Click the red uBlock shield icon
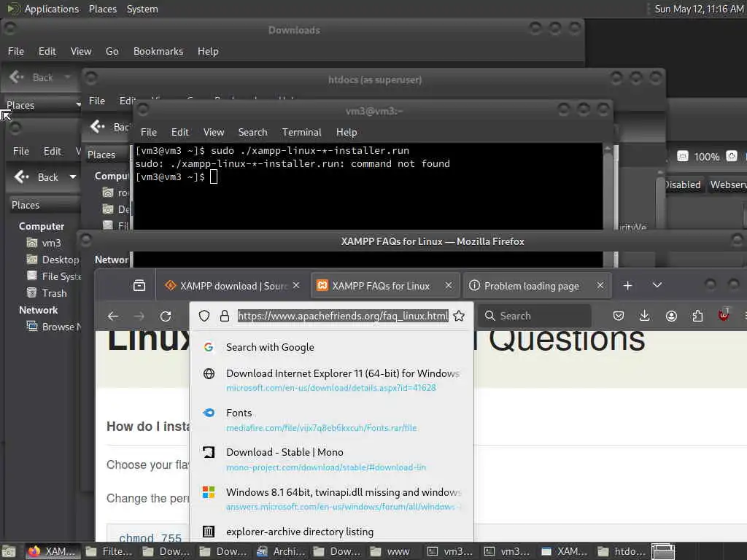This screenshot has width=747, height=560. (724, 315)
